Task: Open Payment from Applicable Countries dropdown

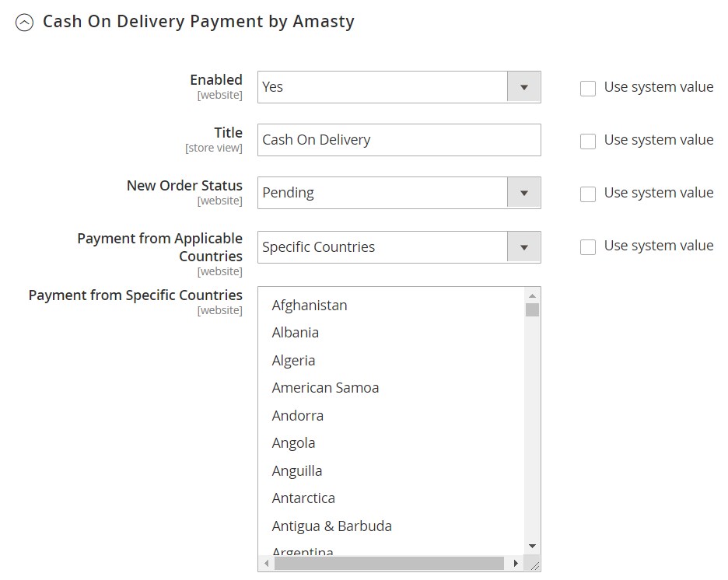Action: tap(399, 247)
